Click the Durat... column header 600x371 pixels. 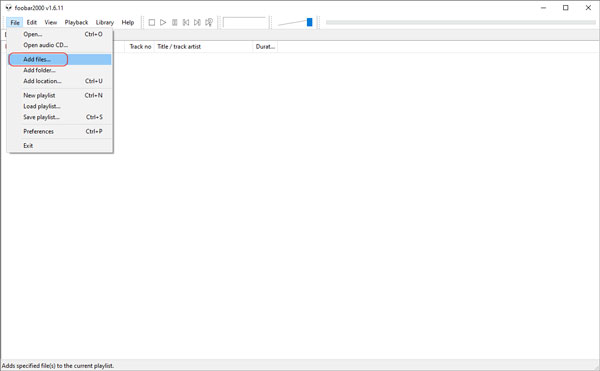265,47
